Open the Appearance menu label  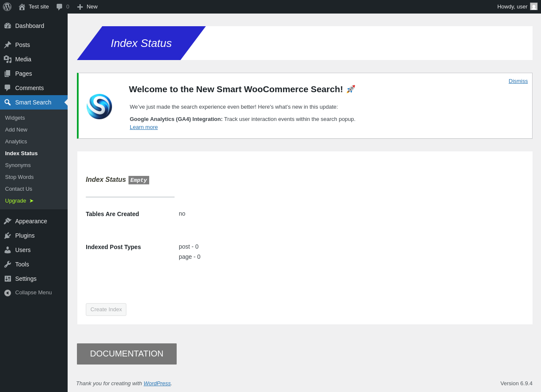31,221
